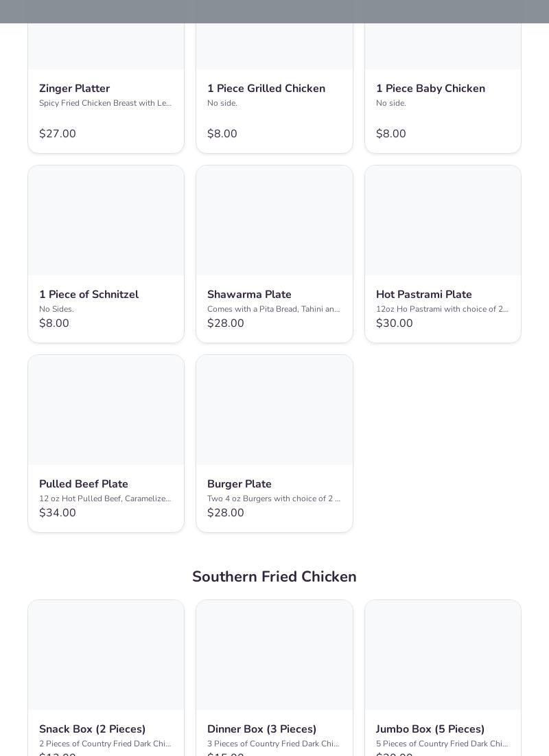Click the Shawarma Plate title
549x756 pixels.
pos(249,295)
